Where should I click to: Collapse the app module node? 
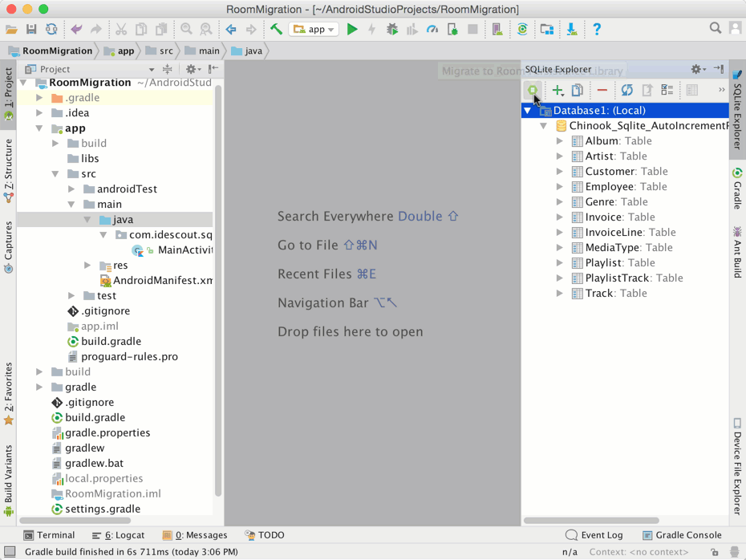39,128
